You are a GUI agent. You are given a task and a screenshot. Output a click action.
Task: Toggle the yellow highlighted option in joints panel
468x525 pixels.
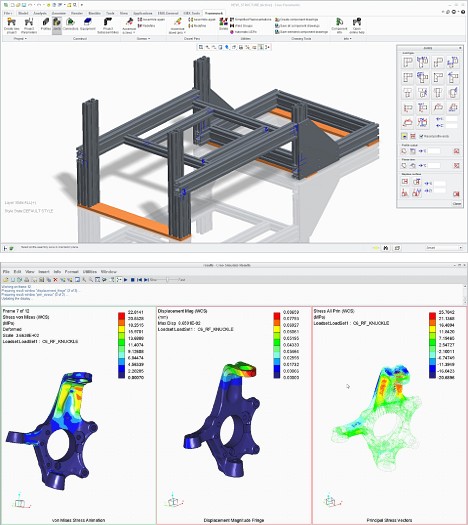404,136
